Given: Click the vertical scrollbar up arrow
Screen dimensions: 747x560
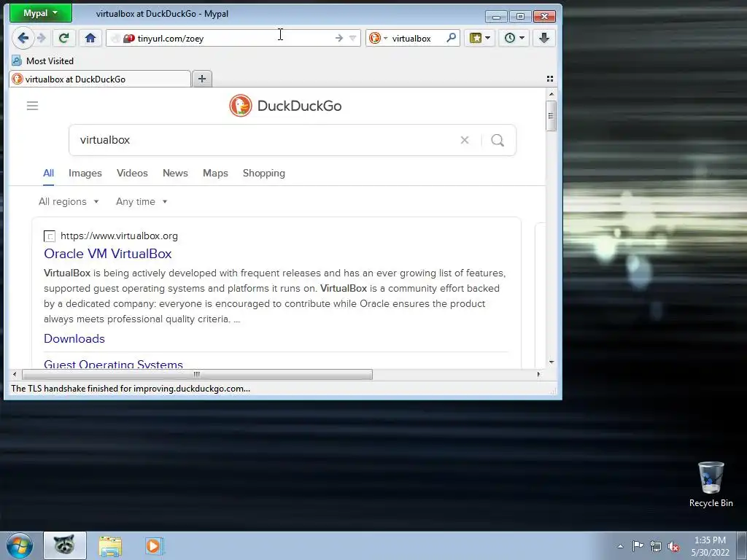Looking at the screenshot, I should click(x=551, y=94).
